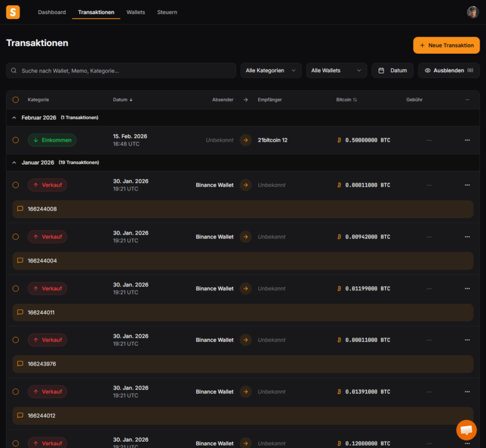Focus the wallet, memo, category search field
This screenshot has width=486, height=448.
(121, 70)
